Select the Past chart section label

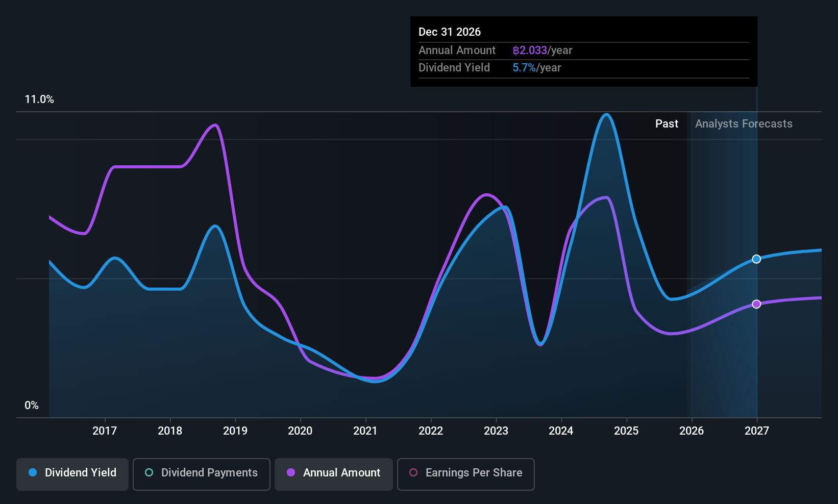(x=667, y=123)
